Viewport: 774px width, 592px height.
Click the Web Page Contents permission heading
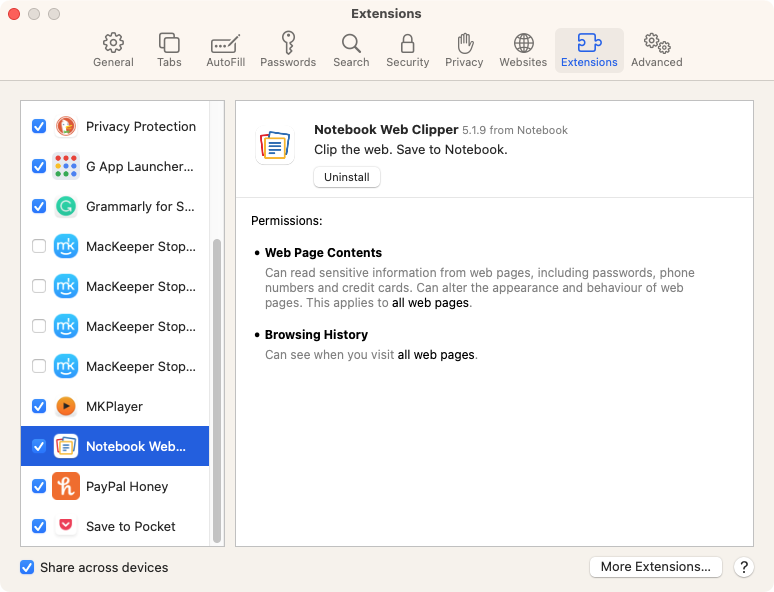pos(323,253)
